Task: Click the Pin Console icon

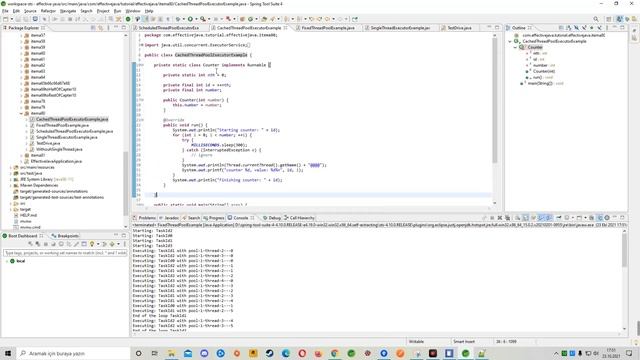Action: point(559,218)
